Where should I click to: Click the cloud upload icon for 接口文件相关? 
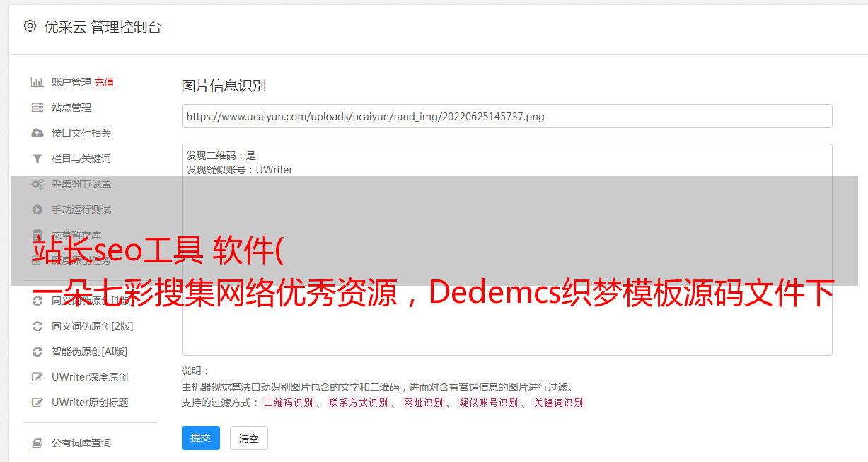[37, 133]
